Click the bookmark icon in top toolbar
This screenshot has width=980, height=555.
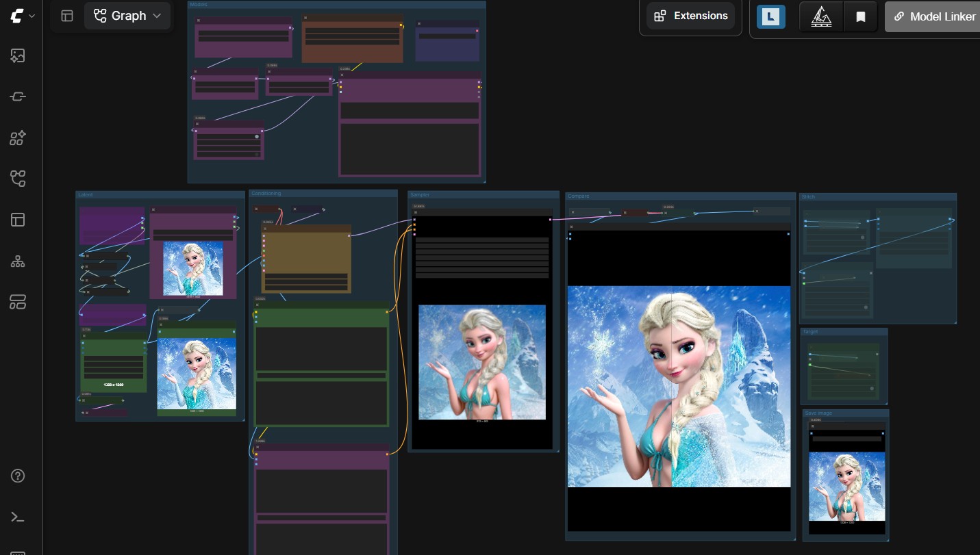pos(861,16)
